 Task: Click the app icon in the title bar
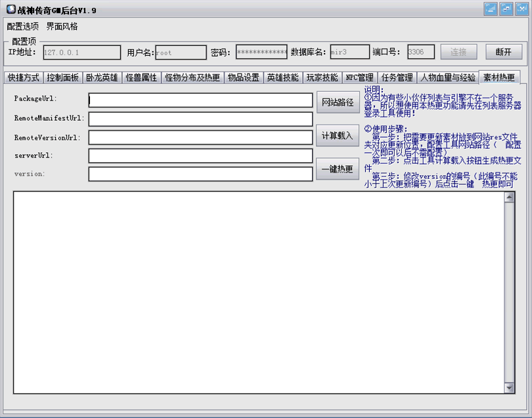coord(11,9)
